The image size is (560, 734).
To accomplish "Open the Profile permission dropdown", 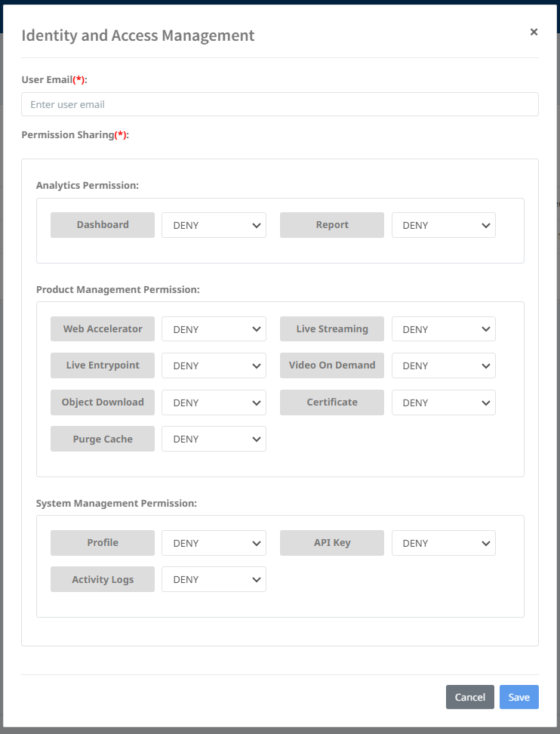I will (214, 543).
